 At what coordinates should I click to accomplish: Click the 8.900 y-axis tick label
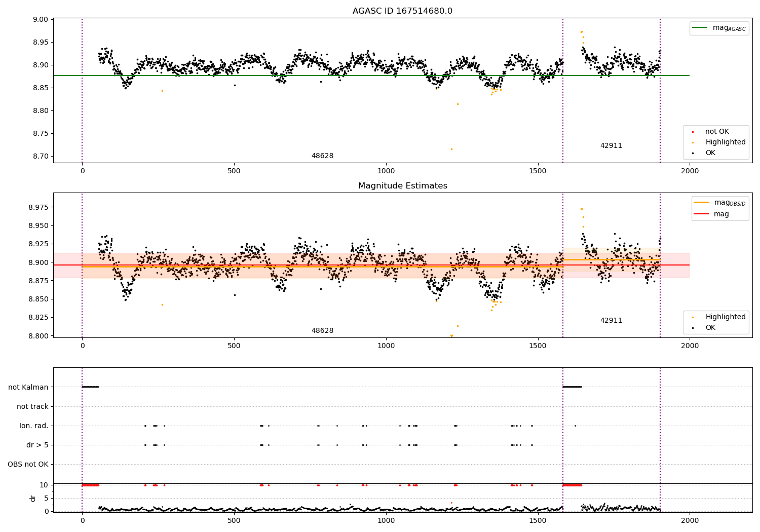pyautogui.click(x=39, y=262)
